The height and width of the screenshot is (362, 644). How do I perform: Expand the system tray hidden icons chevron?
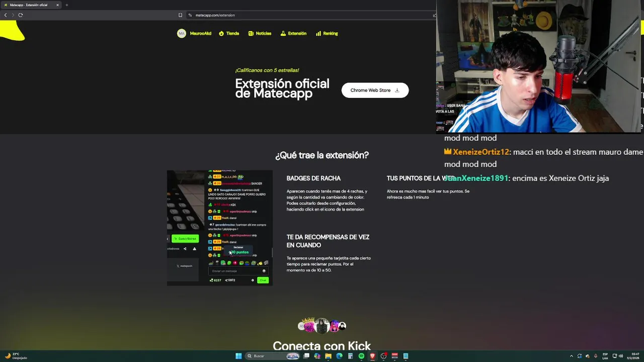pos(571,356)
